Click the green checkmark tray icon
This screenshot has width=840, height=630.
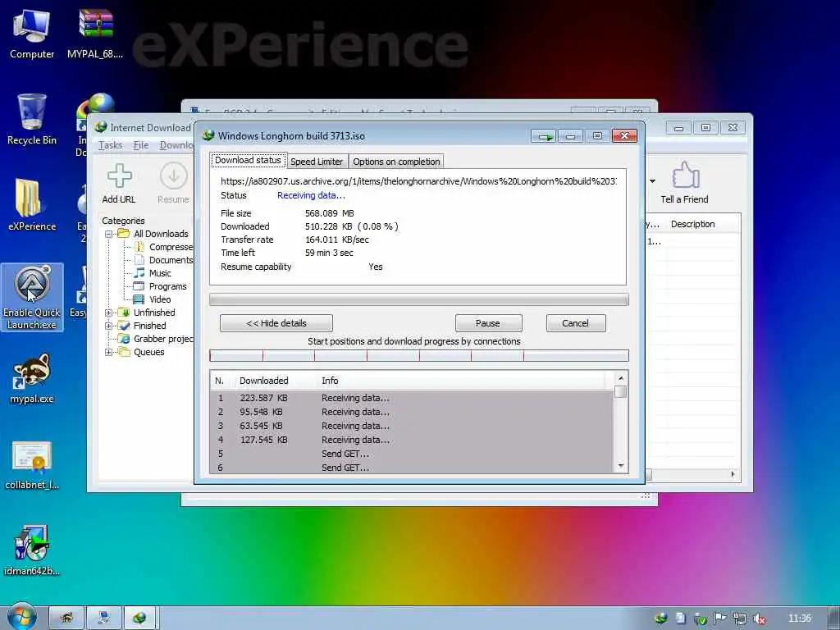(701, 619)
